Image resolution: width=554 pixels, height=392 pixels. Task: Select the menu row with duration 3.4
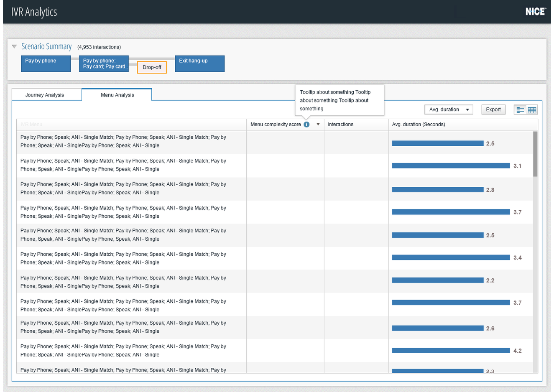click(275, 258)
